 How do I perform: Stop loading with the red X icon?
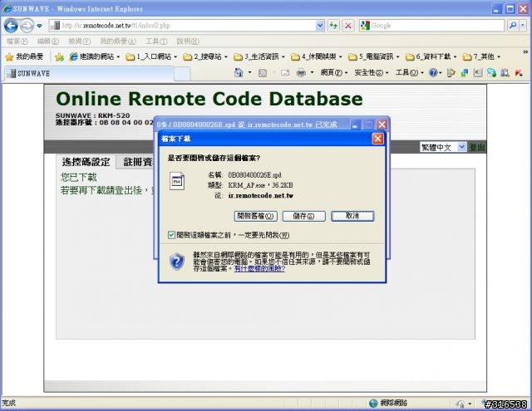(x=348, y=26)
